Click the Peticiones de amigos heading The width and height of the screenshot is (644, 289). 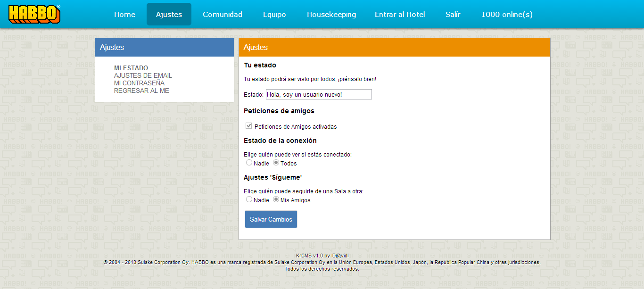pos(279,111)
